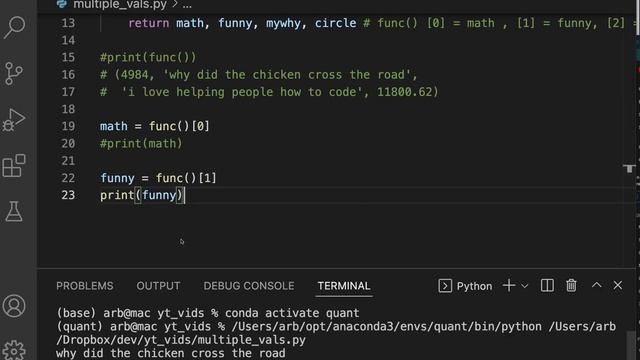640x360 pixels.
Task: Split the terminal panel
Action: point(547,286)
